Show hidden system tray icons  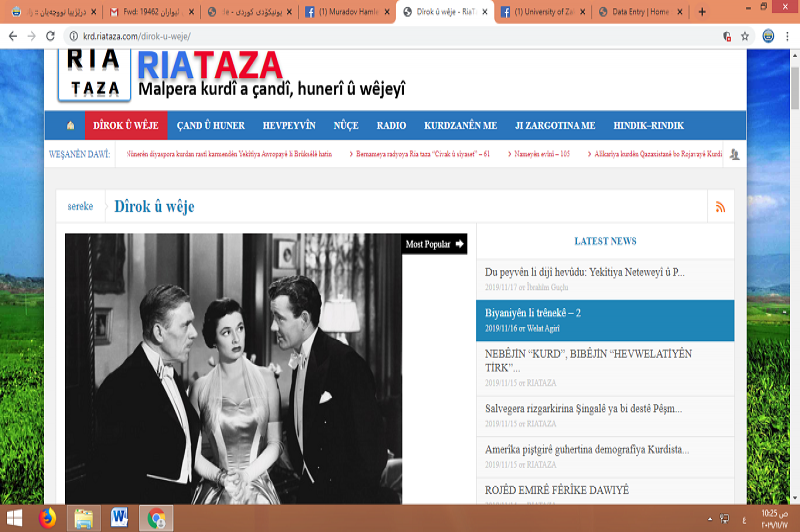click(709, 518)
